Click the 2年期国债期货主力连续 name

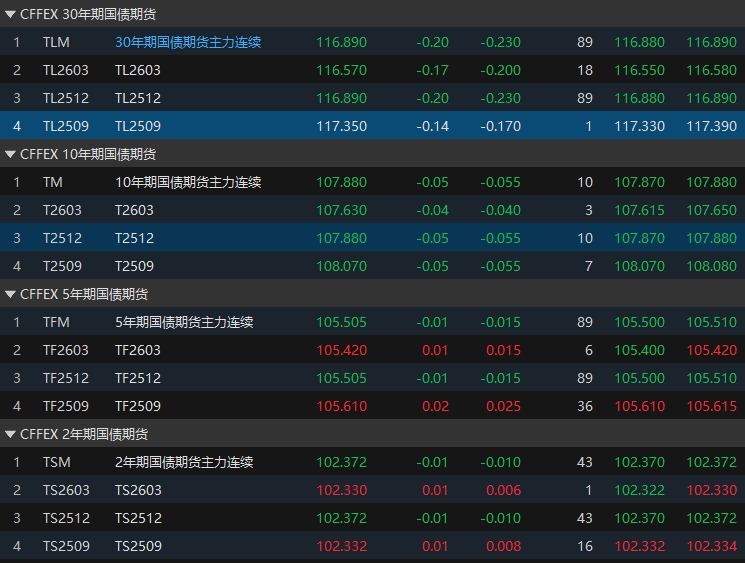pos(184,462)
